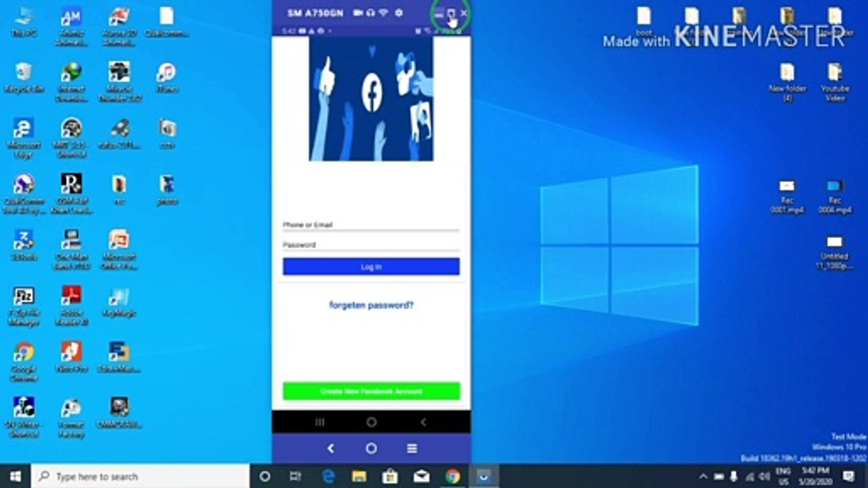Open settings gear in the SM A750GN title bar
Screen dimensions: 868x488
pos(399,13)
